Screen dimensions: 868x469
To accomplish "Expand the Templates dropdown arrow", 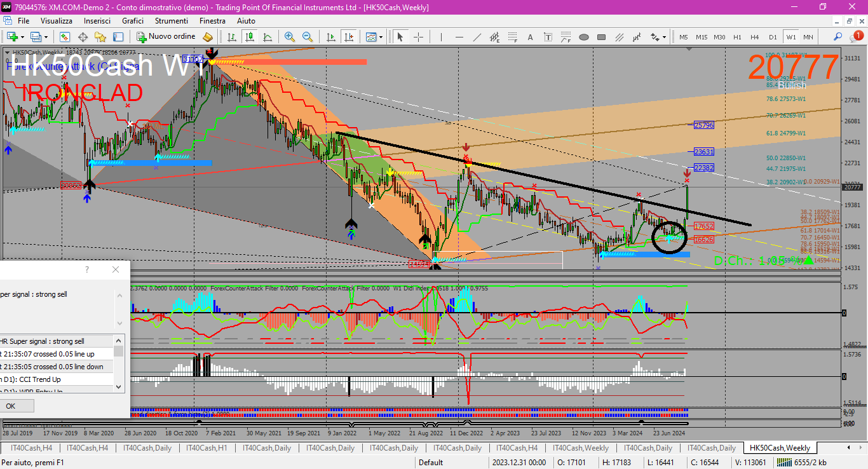I will [x=381, y=37].
